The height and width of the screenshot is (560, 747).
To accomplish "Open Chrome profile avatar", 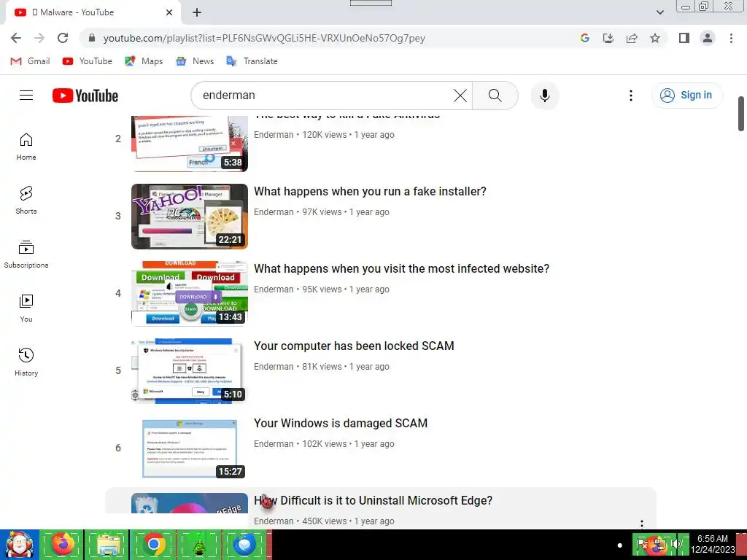I will 708,38.
